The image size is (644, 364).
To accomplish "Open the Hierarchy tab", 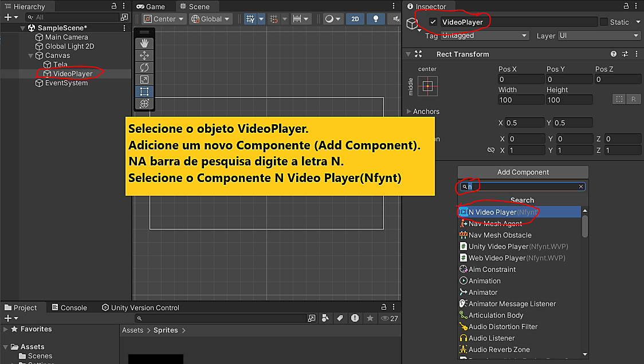I will [x=25, y=6].
